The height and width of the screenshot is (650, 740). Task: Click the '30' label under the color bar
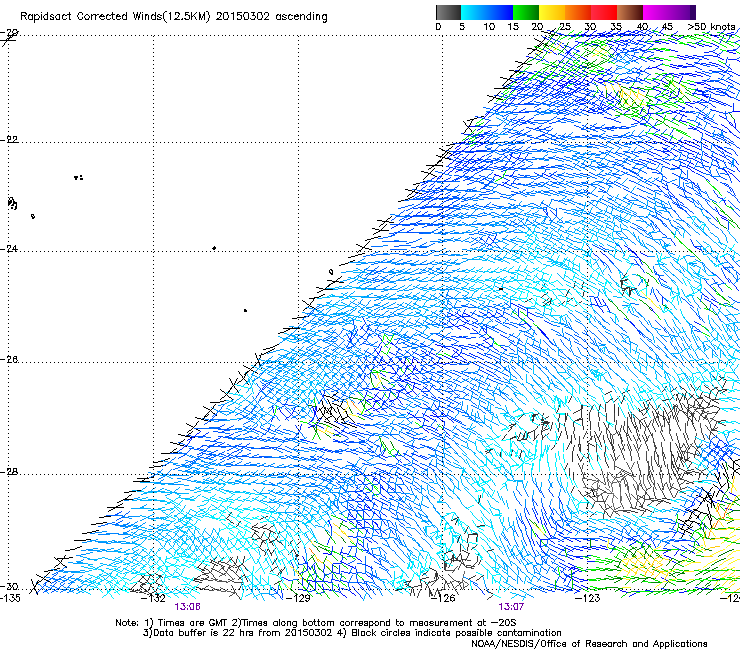pyautogui.click(x=590, y=27)
